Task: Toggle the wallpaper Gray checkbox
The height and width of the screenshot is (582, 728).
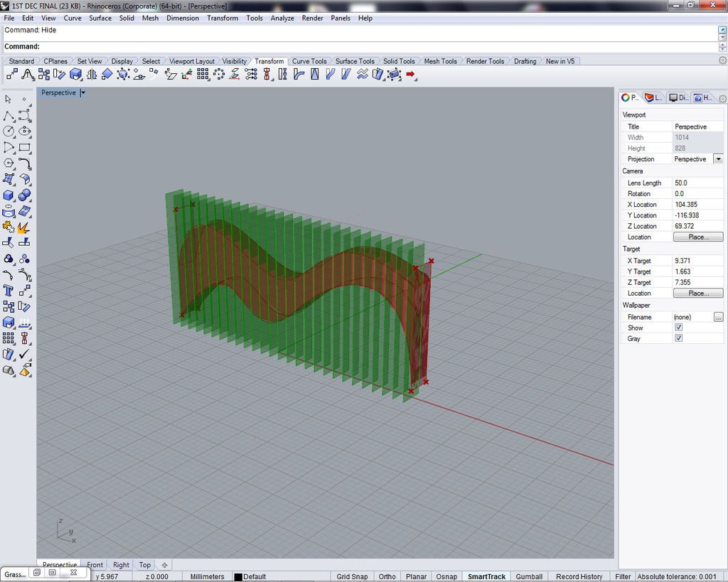Action: coord(678,338)
